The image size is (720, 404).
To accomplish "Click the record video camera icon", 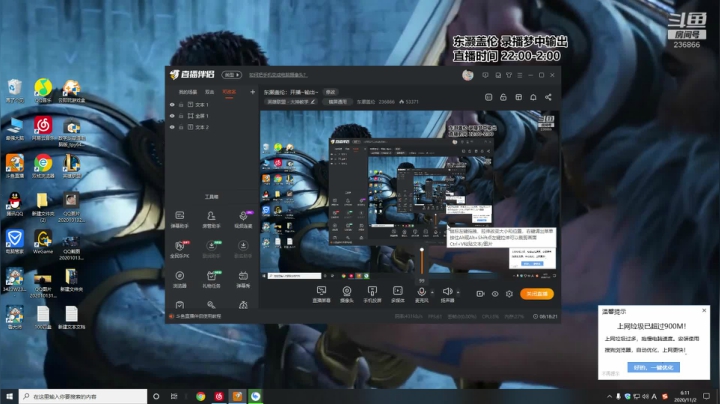I will point(480,294).
